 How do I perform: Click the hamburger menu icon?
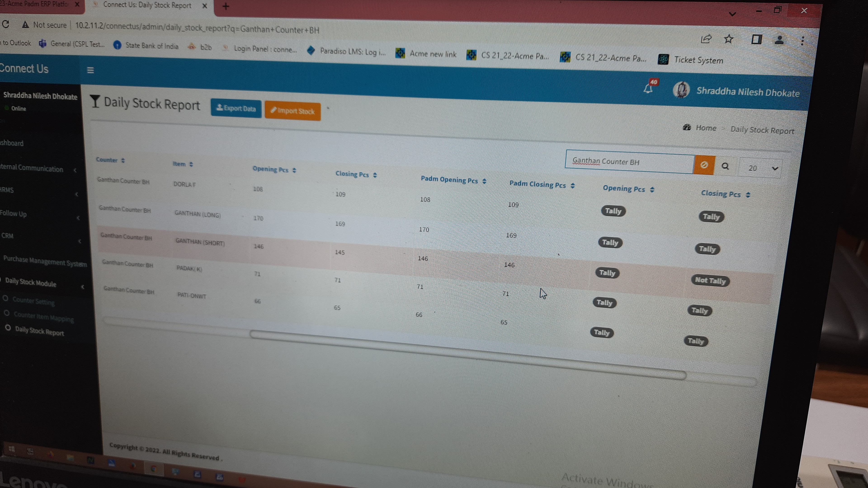[x=90, y=70]
